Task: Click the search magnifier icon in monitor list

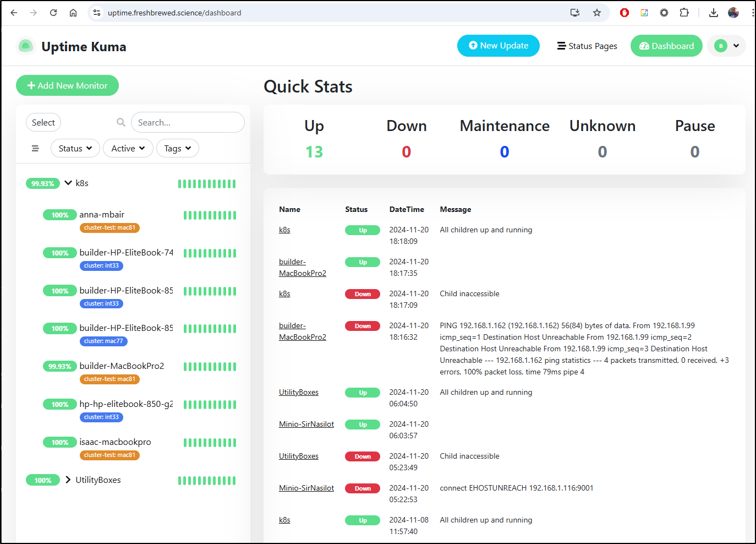Action: 121,122
